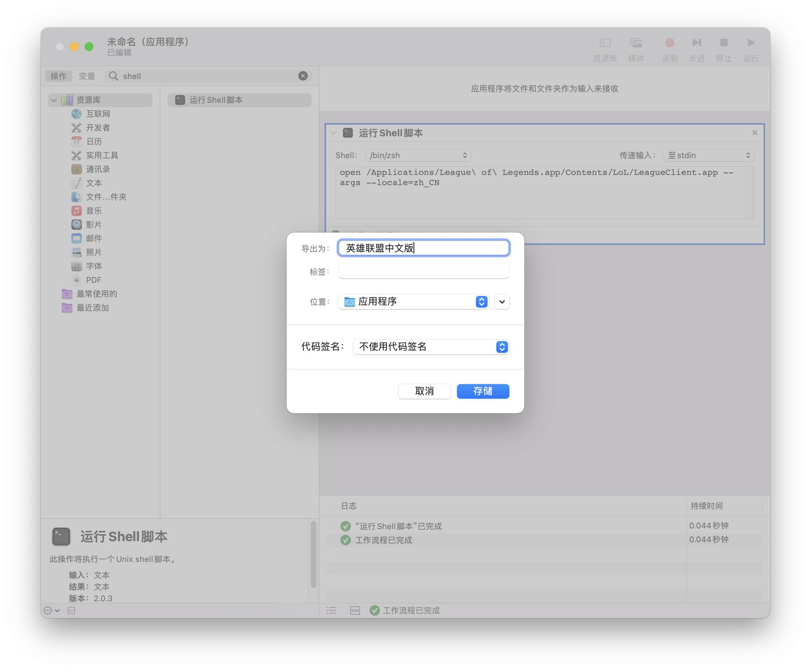
Task: Expand the save dialog with chevron button
Action: coord(502,301)
